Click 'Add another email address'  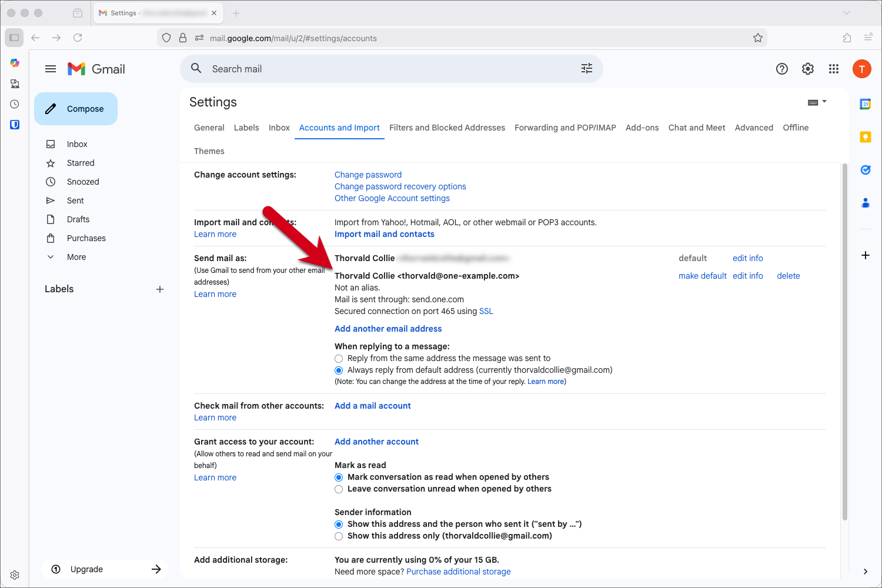388,329
